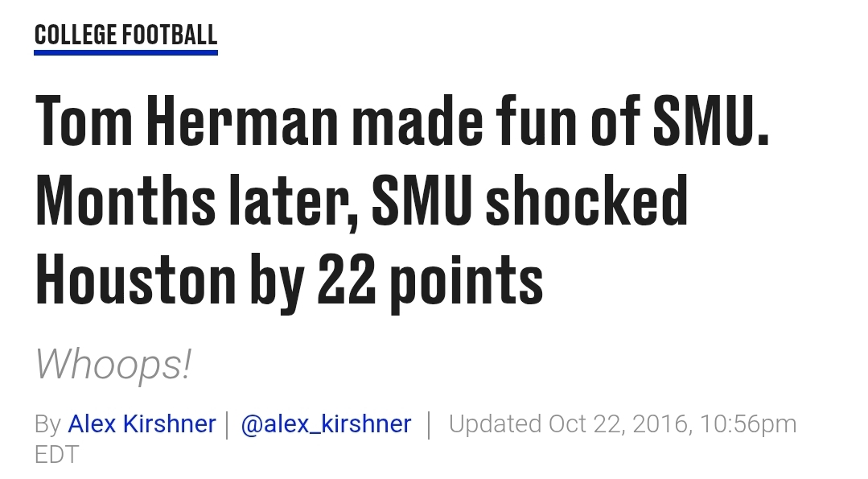Click the separator between author and Twitter handle
The height and width of the screenshot is (479, 868).
pos(228,425)
